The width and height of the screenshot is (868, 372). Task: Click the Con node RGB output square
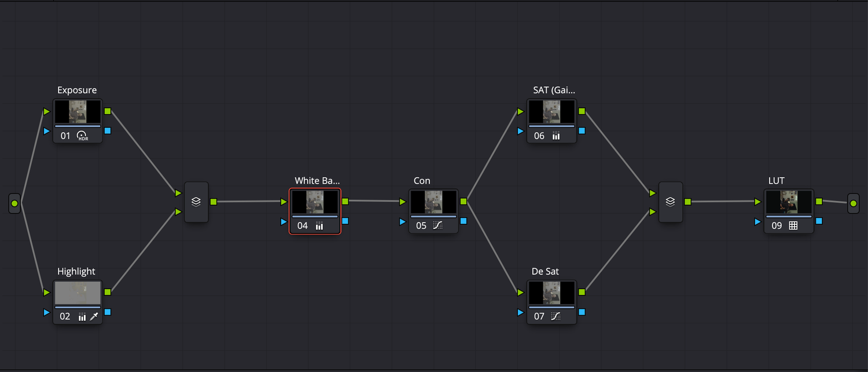tap(464, 202)
